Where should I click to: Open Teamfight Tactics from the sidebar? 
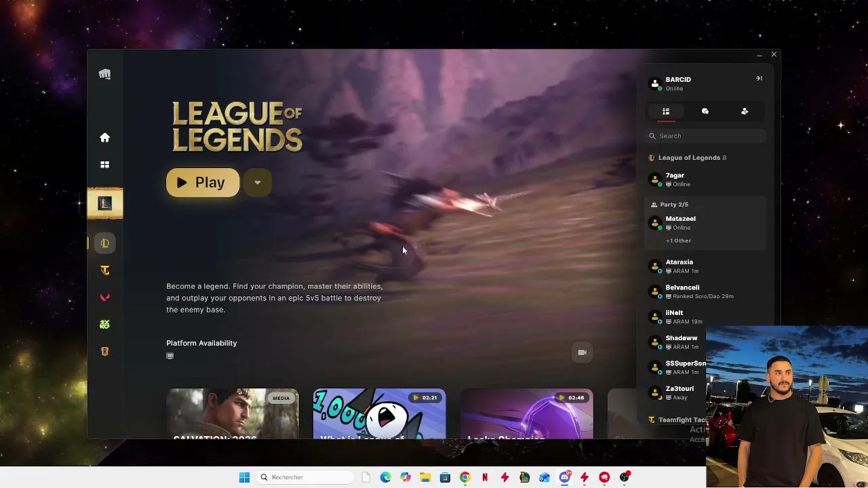pyautogui.click(x=104, y=270)
